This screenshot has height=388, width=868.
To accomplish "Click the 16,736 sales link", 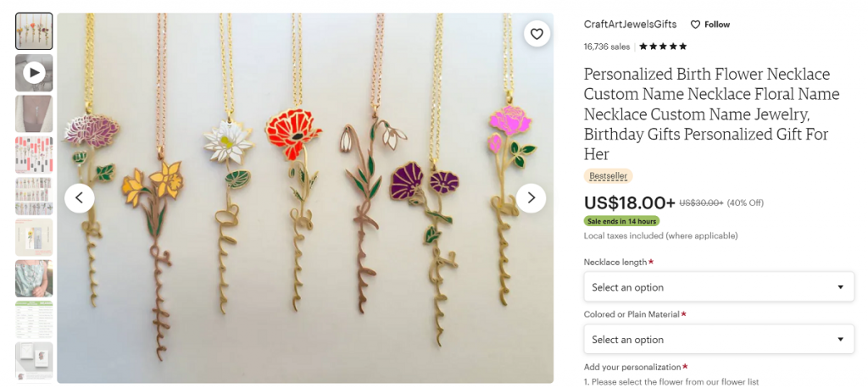I will pos(606,47).
